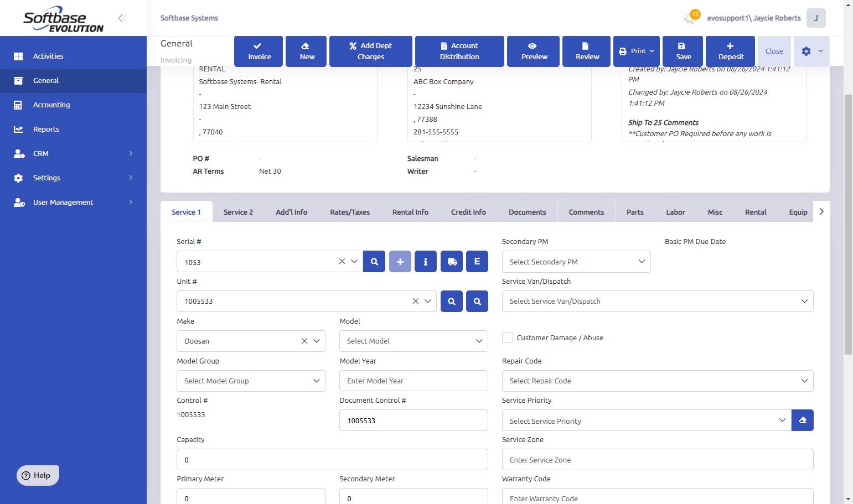This screenshot has width=853, height=504.
Task: Open the Select Model Group dropdown
Action: tap(251, 381)
